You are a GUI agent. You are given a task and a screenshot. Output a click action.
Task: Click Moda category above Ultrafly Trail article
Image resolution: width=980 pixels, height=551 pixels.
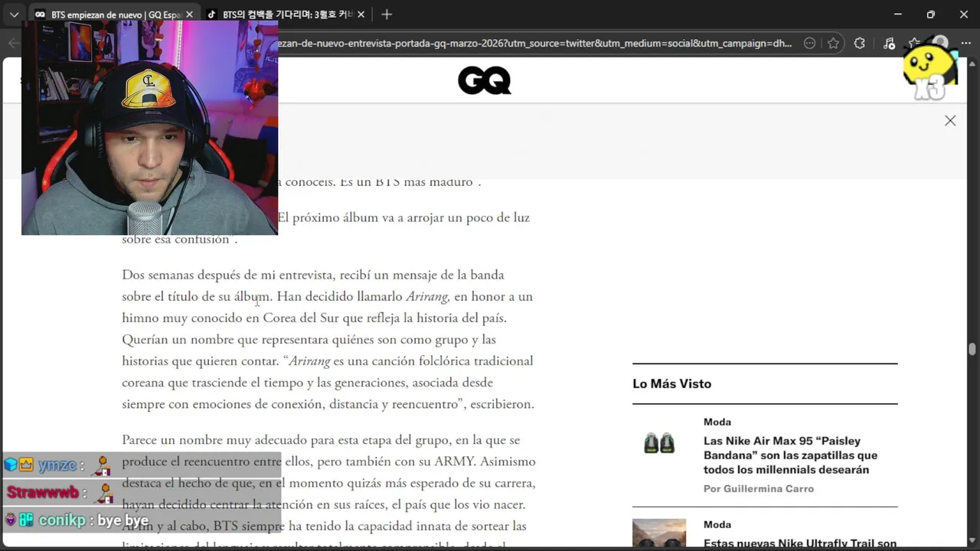click(x=717, y=524)
